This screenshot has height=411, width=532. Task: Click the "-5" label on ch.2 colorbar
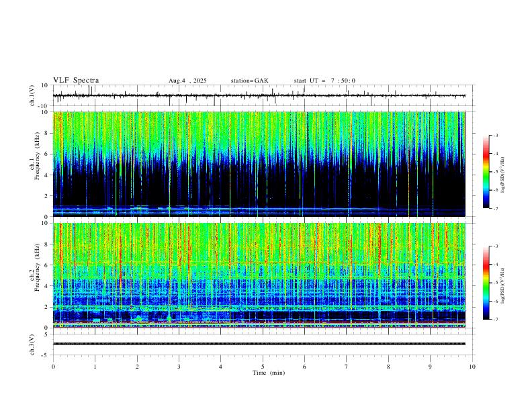point(495,283)
